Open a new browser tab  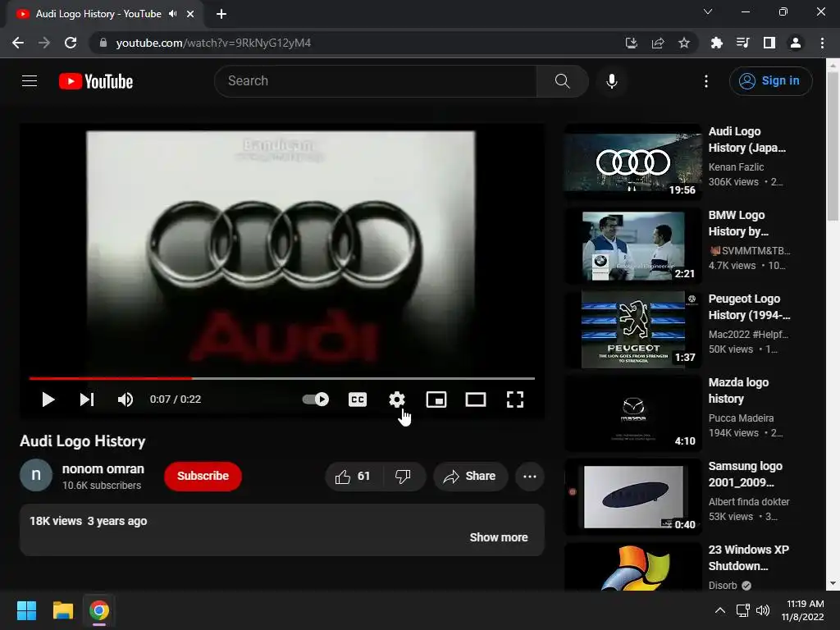coord(221,14)
